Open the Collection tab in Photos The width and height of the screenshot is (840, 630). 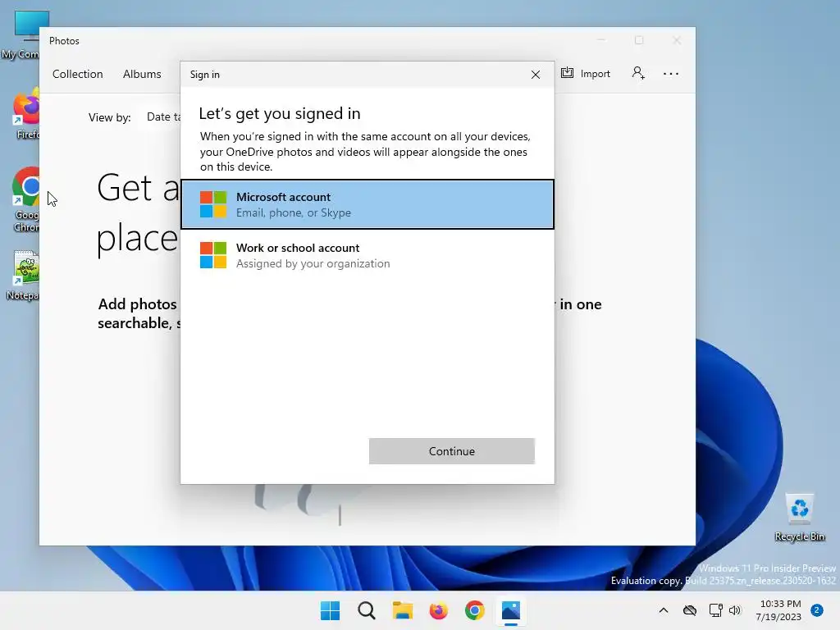coord(78,74)
